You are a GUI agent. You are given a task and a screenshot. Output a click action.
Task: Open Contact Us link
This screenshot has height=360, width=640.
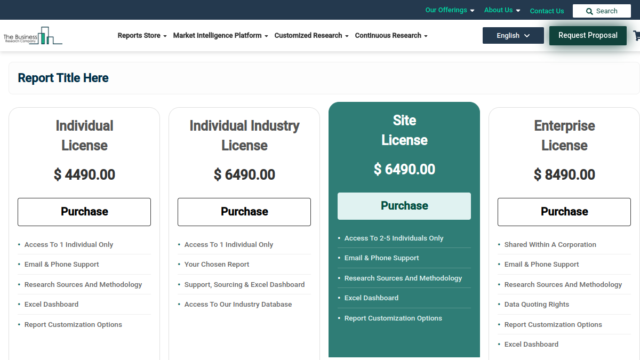[x=547, y=11]
